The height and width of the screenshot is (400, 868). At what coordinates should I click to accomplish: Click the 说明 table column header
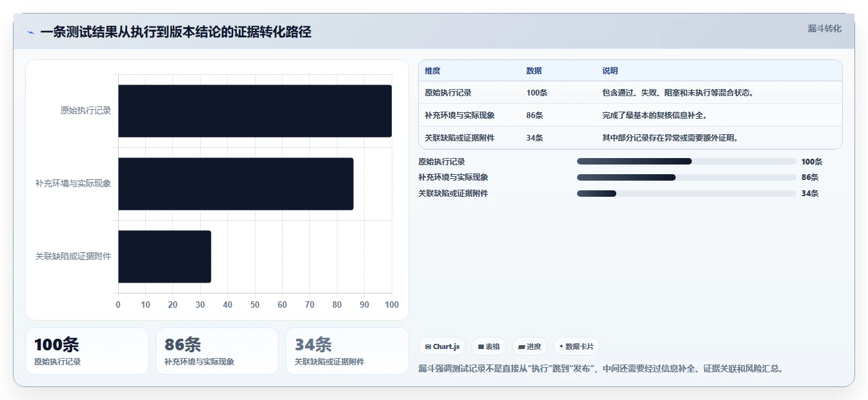[610, 71]
